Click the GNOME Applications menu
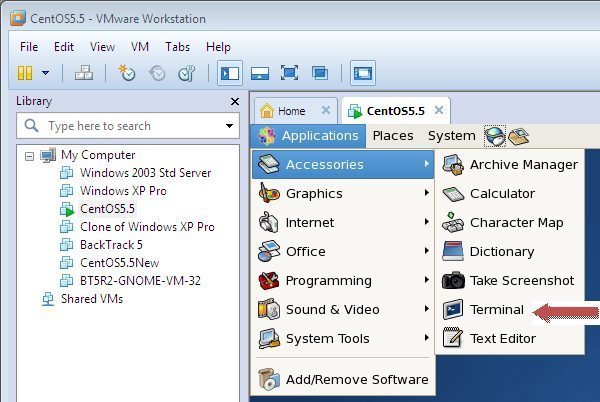Screen dimensions: 600x402 308,136
